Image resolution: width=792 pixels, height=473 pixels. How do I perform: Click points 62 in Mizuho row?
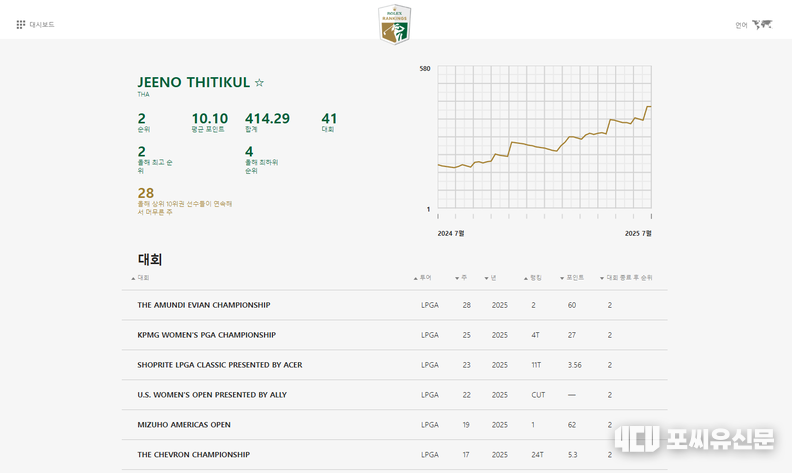click(572, 425)
